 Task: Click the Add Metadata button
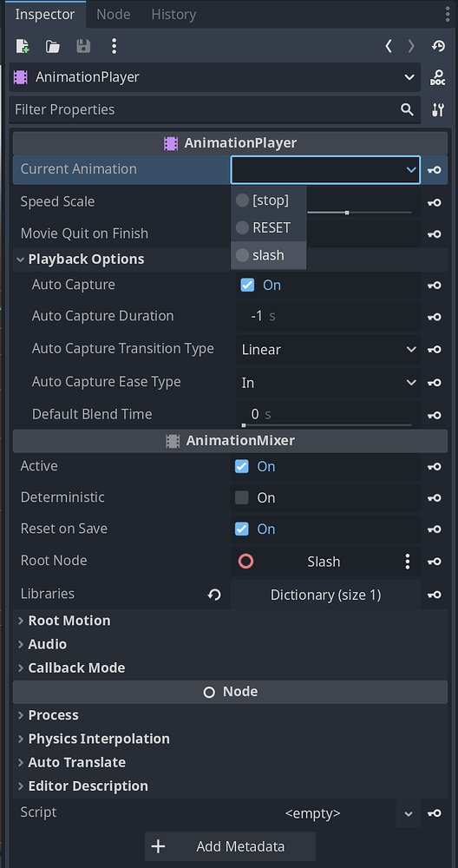click(x=230, y=845)
